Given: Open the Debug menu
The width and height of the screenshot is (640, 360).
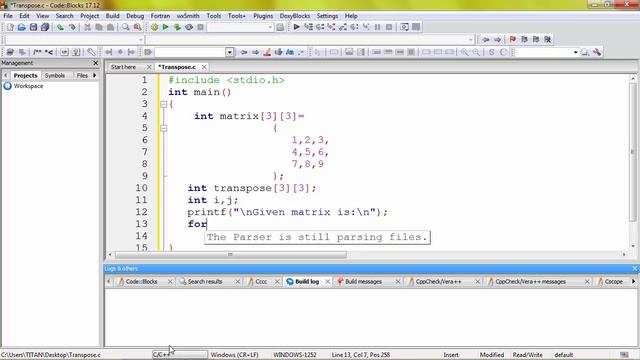Looking at the screenshot, I should coord(135,16).
